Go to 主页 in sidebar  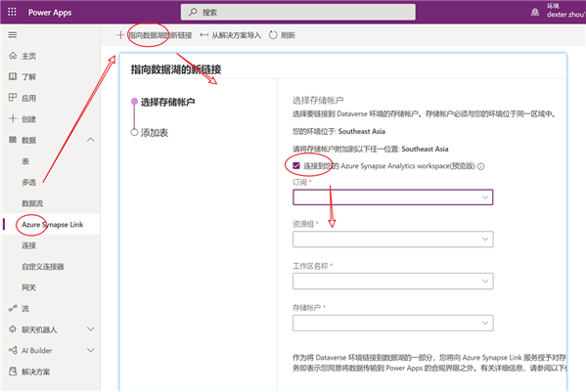[28, 56]
